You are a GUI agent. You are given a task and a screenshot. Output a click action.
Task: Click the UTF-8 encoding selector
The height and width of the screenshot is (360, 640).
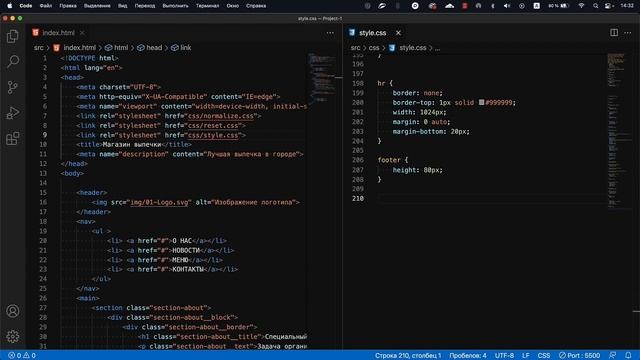coord(504,356)
